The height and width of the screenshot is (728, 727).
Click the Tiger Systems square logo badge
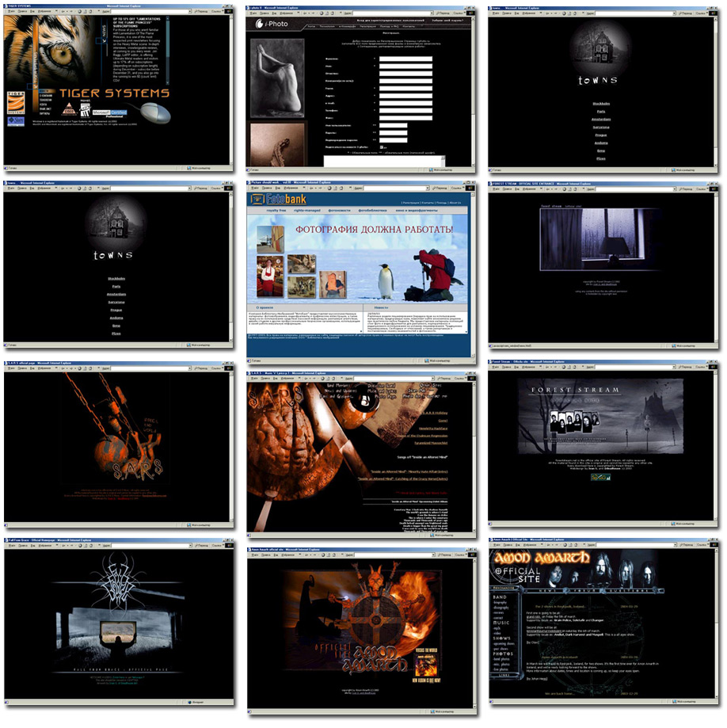(x=16, y=103)
